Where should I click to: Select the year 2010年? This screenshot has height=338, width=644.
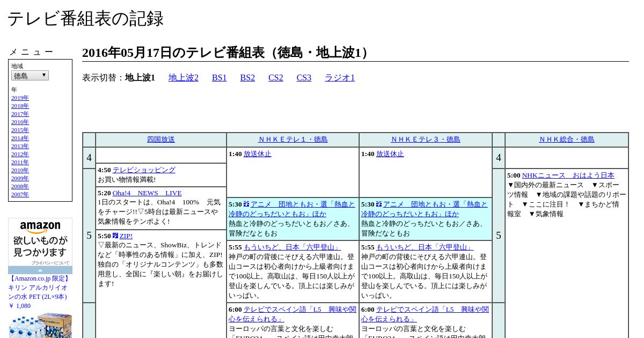pos(20,171)
